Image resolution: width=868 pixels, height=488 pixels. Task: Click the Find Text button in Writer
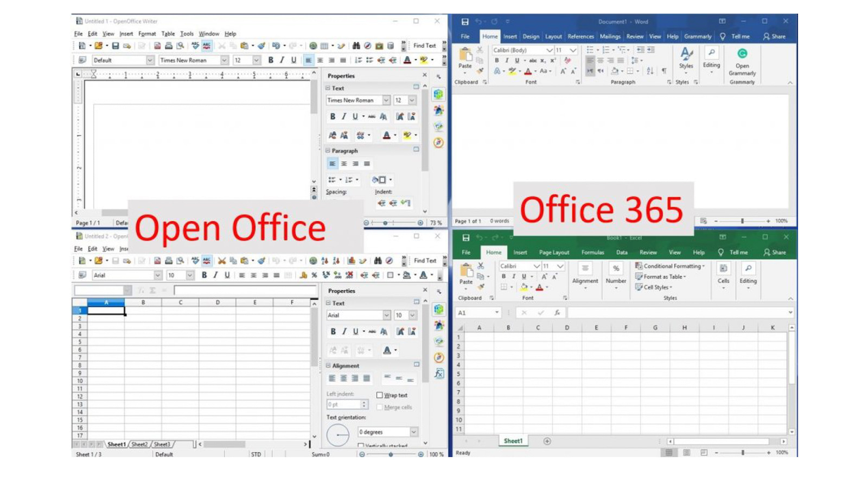click(x=424, y=46)
